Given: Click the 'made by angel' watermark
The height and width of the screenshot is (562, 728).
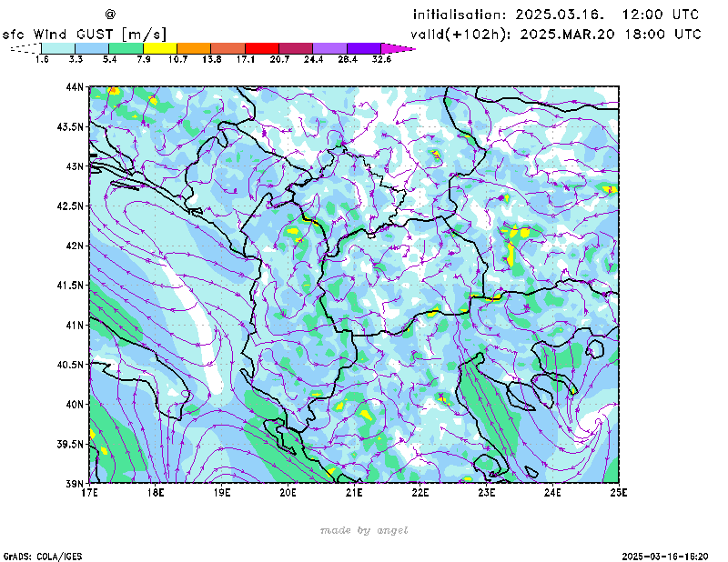Looking at the screenshot, I should [x=364, y=530].
